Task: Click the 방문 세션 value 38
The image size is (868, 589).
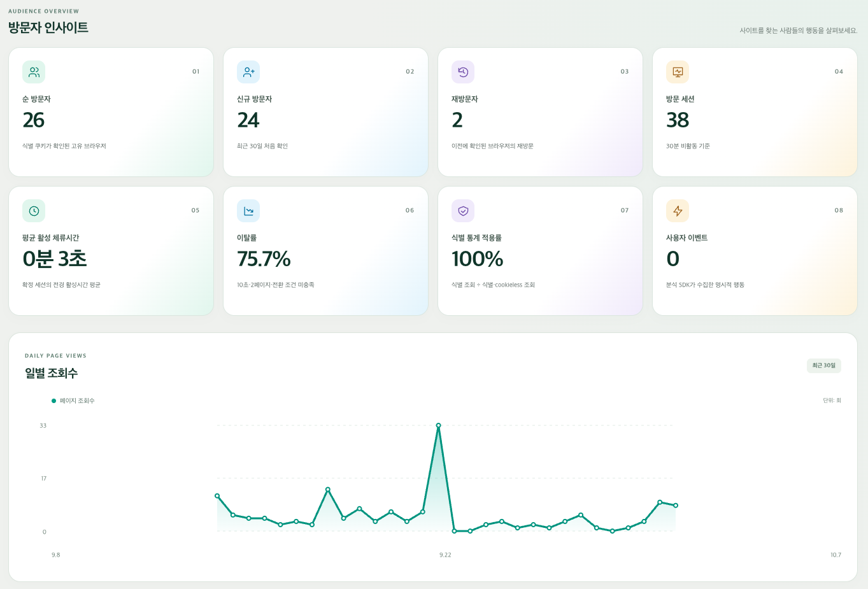Action: click(x=678, y=120)
